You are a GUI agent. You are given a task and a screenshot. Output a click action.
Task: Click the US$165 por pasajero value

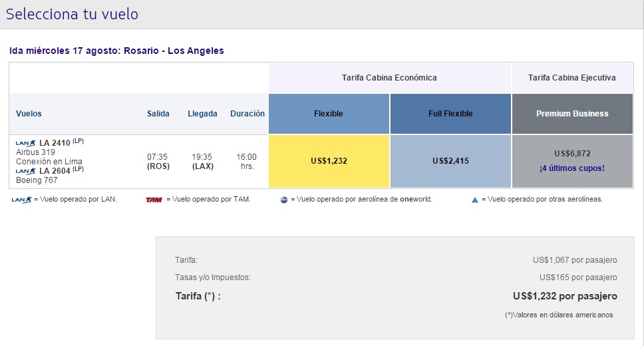[x=578, y=277]
